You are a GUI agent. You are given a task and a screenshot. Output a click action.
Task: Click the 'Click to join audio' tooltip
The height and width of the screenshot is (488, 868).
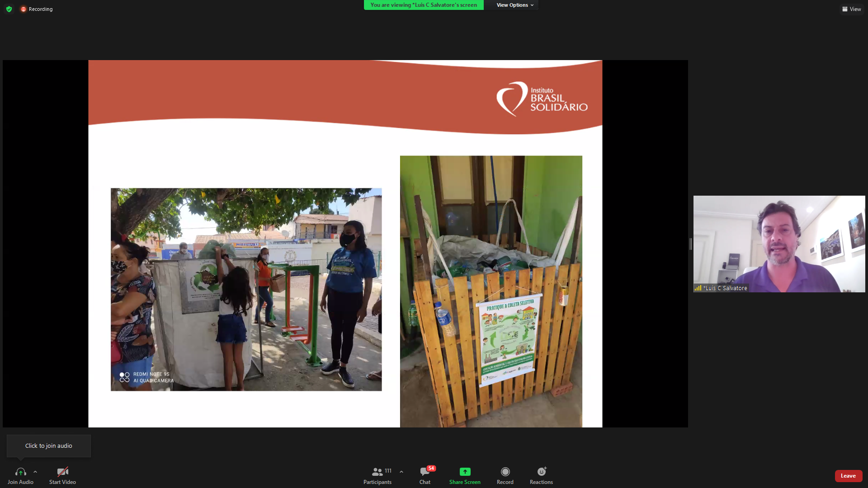point(49,446)
